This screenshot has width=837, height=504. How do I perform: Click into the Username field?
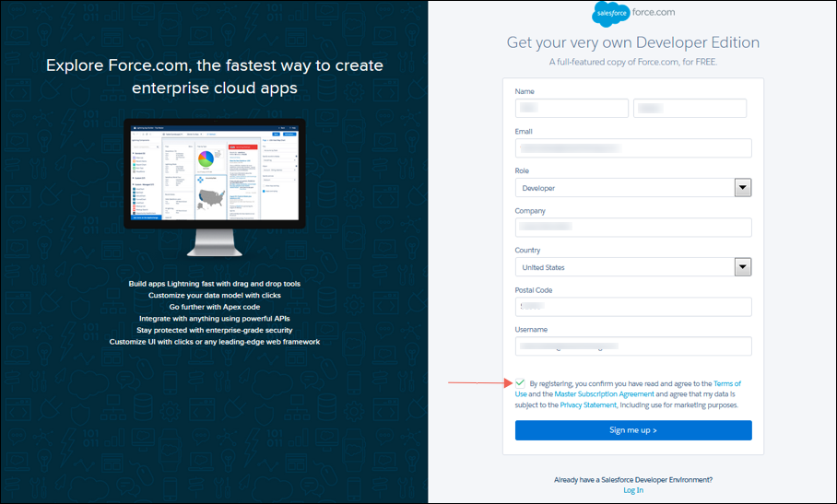633,346
